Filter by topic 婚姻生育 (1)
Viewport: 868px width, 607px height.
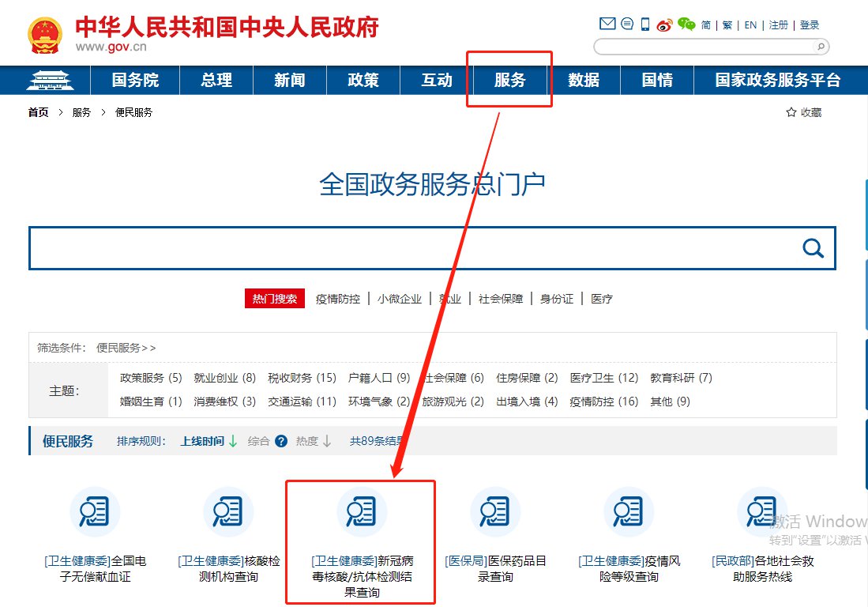151,402
